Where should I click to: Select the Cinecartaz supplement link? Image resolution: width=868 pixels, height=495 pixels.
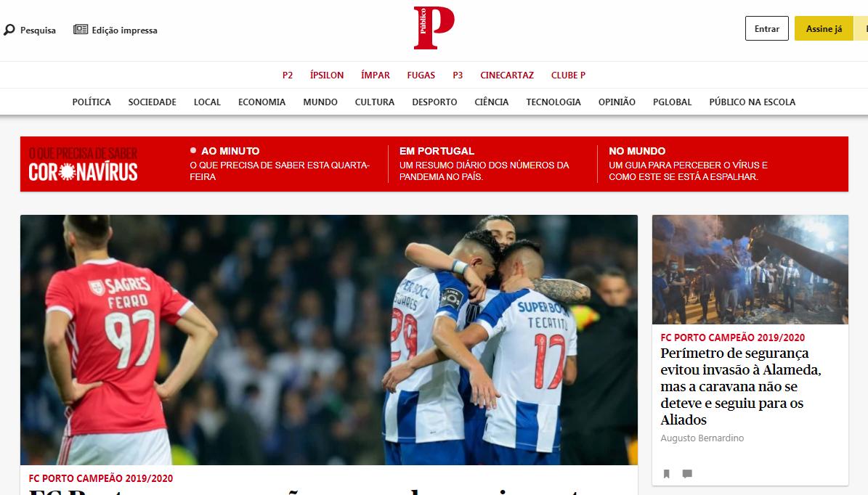507,75
